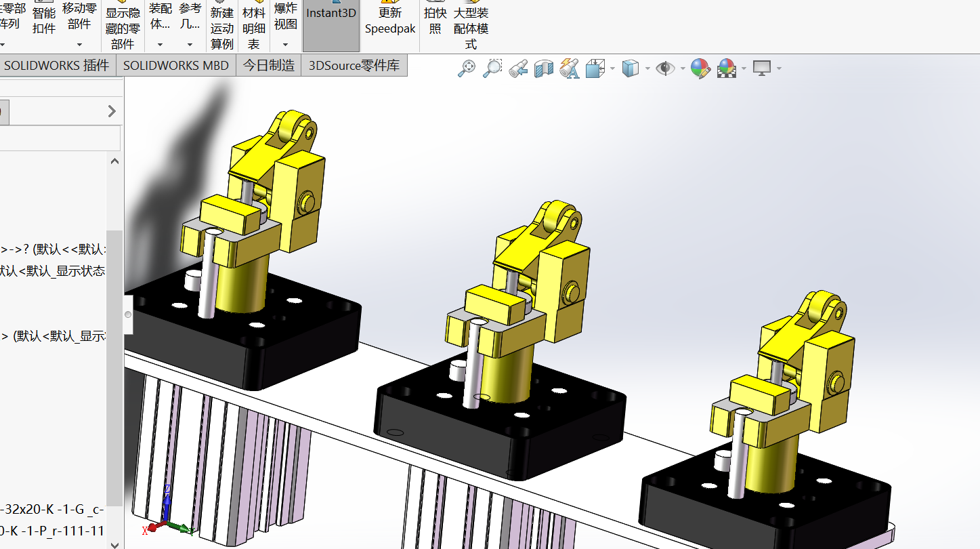Image resolution: width=980 pixels, height=549 pixels.
Task: Click the View Settings monitor icon
Action: [763, 68]
